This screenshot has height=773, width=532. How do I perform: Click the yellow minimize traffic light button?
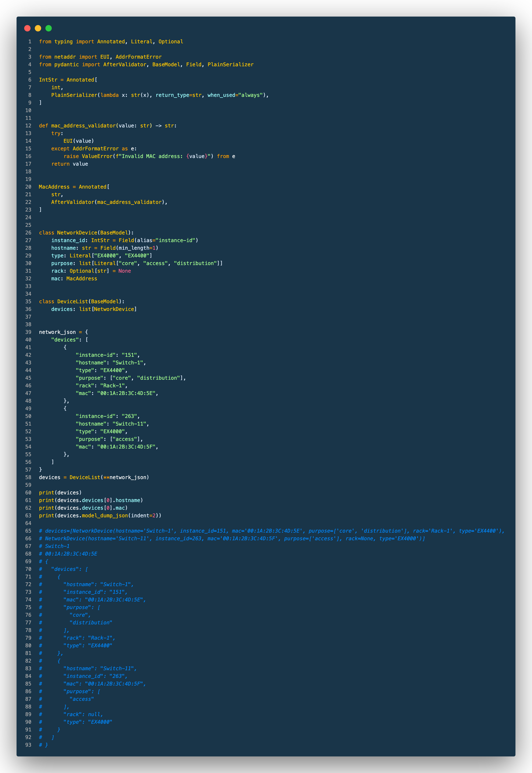[38, 29]
